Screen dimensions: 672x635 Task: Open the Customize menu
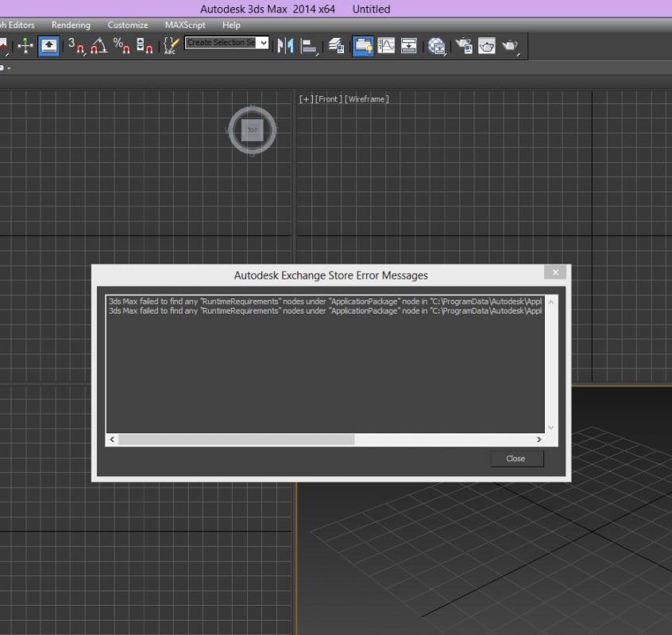click(128, 25)
